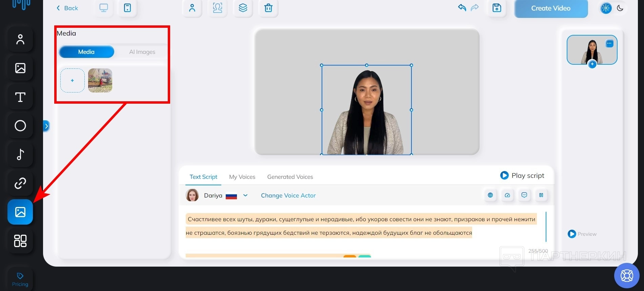Image resolution: width=644 pixels, height=291 pixels.
Task: Open the Generated Voices tab
Action: point(290,177)
